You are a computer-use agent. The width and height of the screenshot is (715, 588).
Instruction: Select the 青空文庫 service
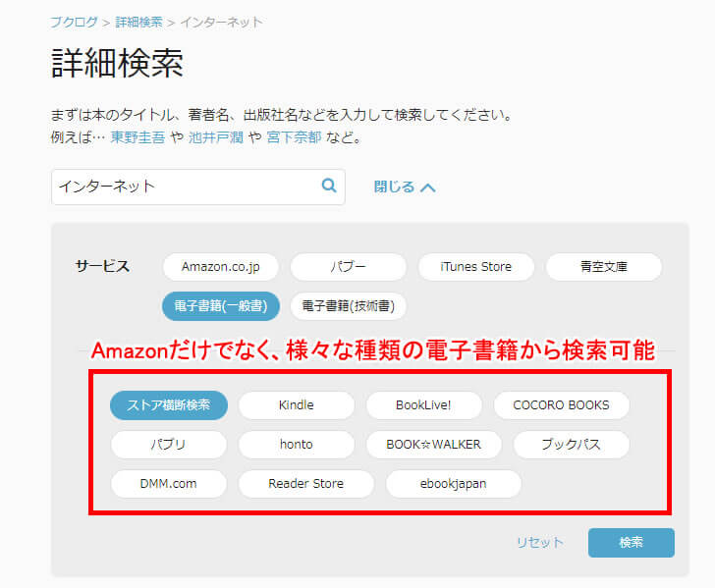coord(604,267)
